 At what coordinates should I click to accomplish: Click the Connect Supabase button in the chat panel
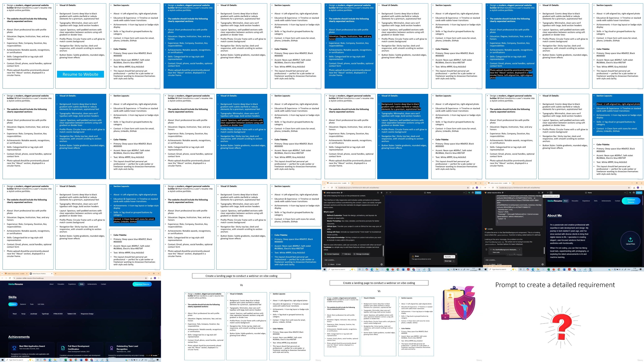click(x=332, y=254)
